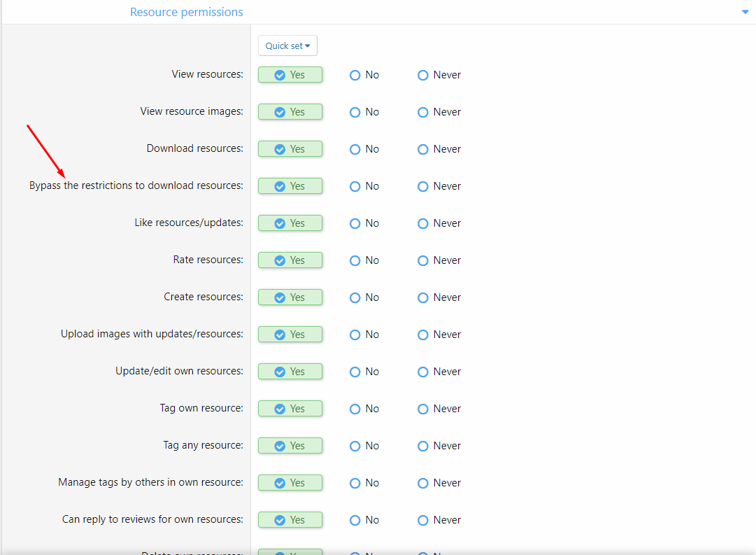
Task: Click the checkmark icon on View resources Yes
Action: tap(279, 74)
